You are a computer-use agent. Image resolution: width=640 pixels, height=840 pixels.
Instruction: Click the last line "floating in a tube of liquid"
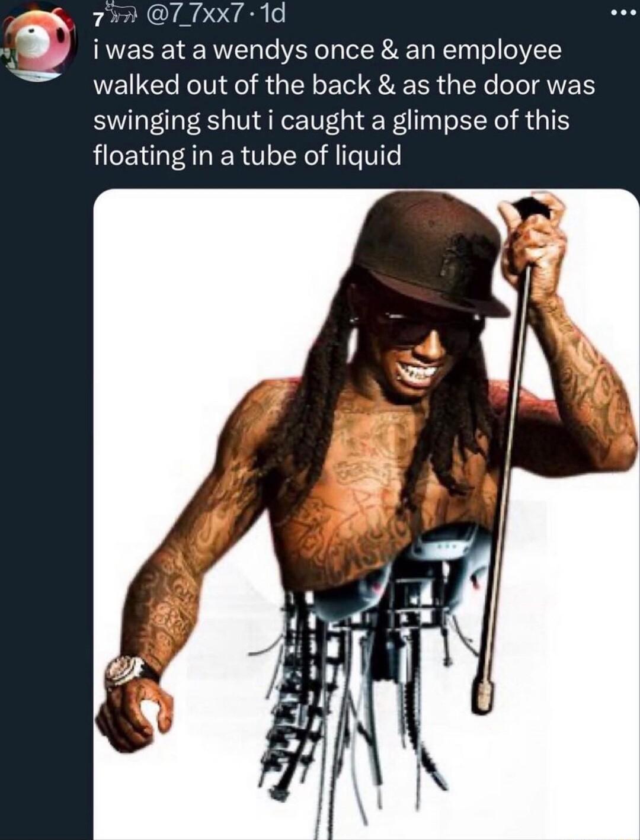(x=247, y=156)
